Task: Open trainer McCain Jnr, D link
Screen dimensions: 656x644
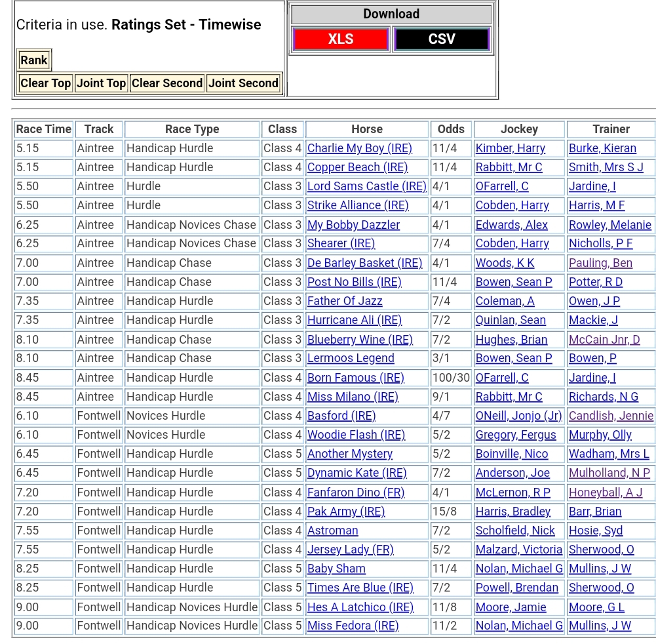Action: [x=604, y=340]
